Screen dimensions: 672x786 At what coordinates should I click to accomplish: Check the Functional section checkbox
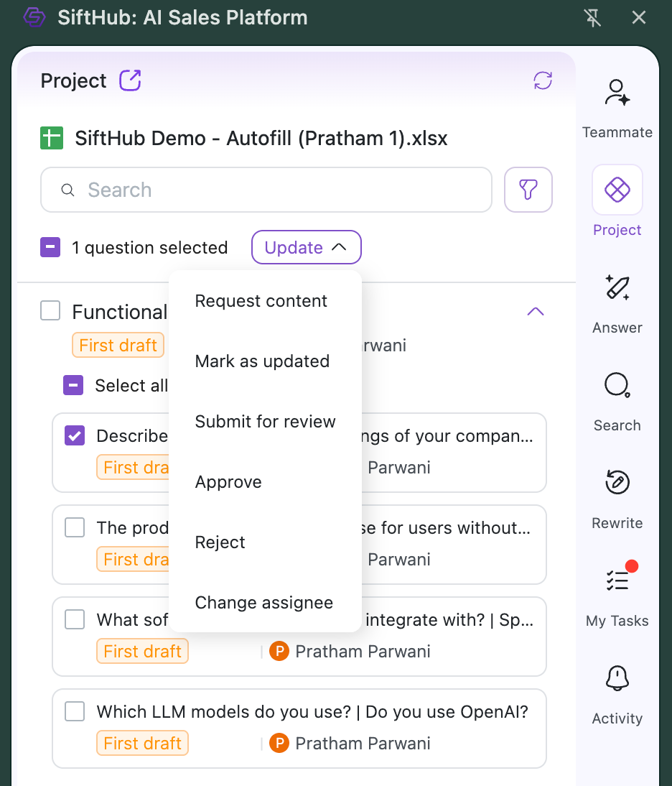point(50,311)
